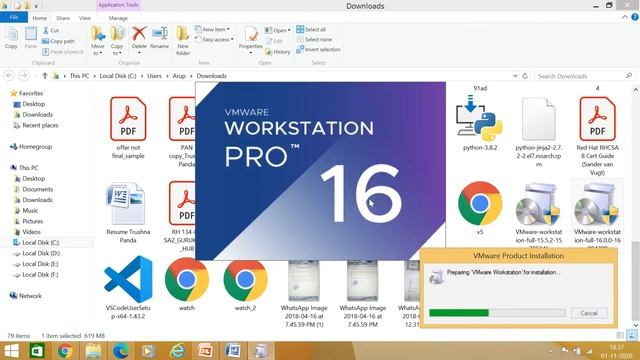Click Users in the address path

[154, 76]
